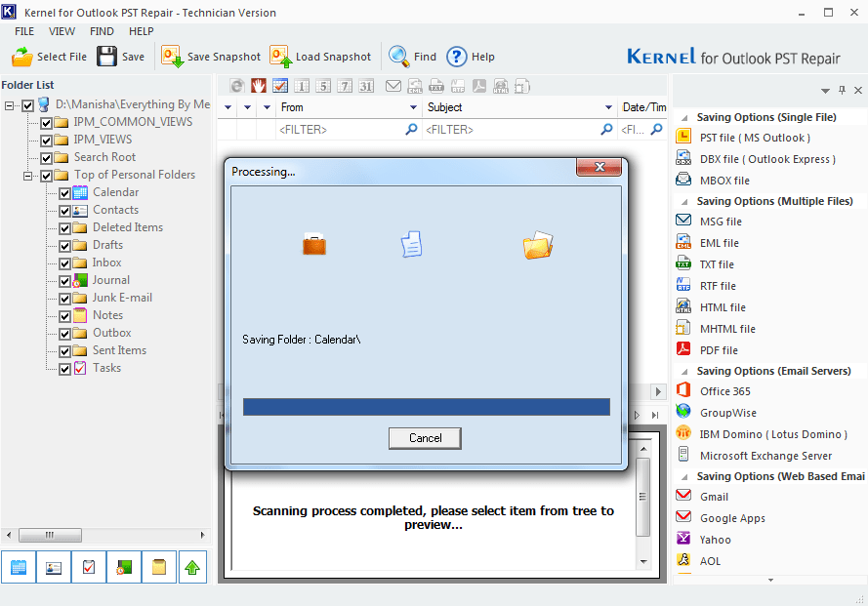
Task: Click the saving progress bar
Action: (x=427, y=407)
